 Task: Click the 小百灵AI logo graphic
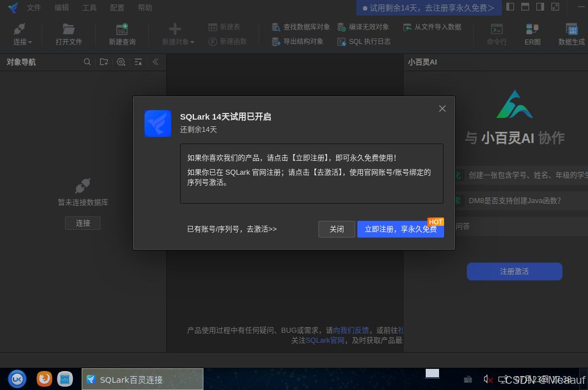coord(515,104)
